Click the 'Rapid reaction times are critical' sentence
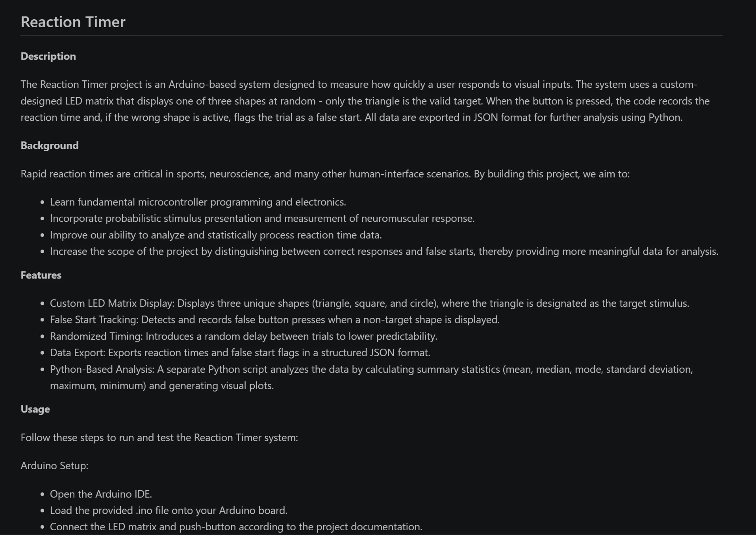Image resolution: width=756 pixels, height=535 pixels. click(x=325, y=174)
